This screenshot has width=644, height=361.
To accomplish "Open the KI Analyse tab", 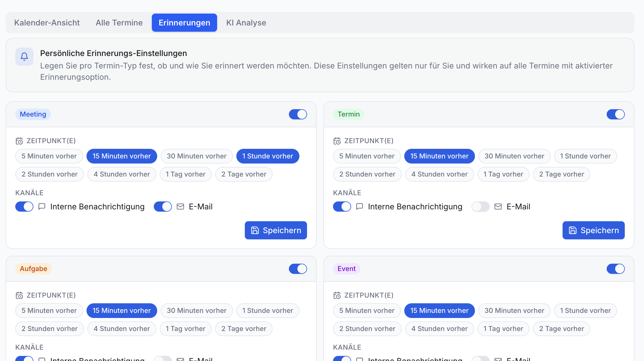I will click(246, 23).
